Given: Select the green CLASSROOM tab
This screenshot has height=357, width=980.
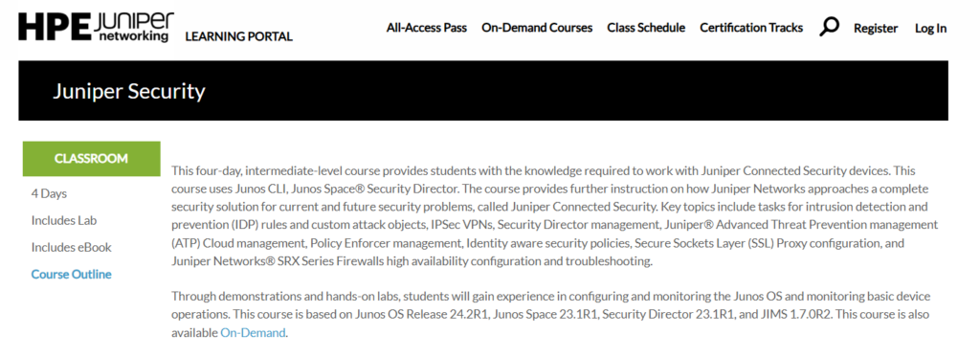Looking at the screenshot, I should (x=91, y=159).
